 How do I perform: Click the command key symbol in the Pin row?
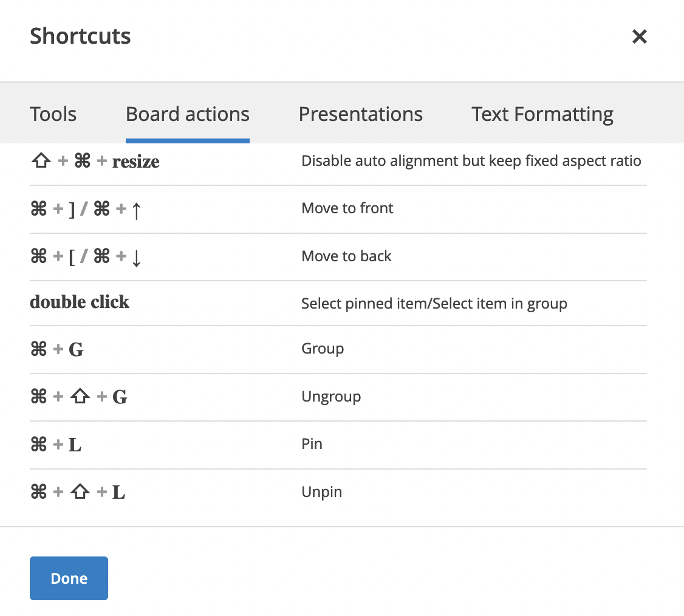(x=38, y=445)
